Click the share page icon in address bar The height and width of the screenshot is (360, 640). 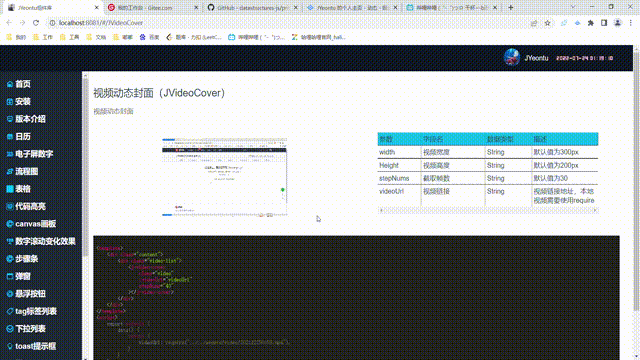(534, 23)
